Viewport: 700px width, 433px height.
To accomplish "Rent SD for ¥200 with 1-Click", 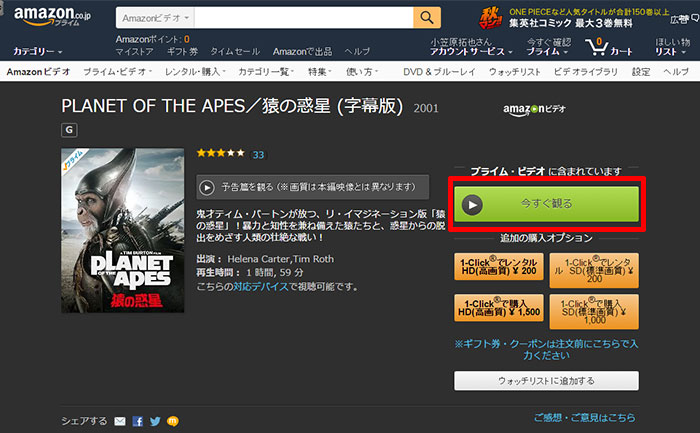I will [594, 271].
